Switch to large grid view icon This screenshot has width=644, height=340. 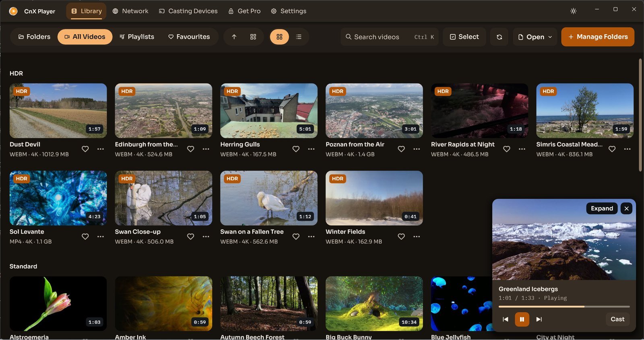(279, 37)
